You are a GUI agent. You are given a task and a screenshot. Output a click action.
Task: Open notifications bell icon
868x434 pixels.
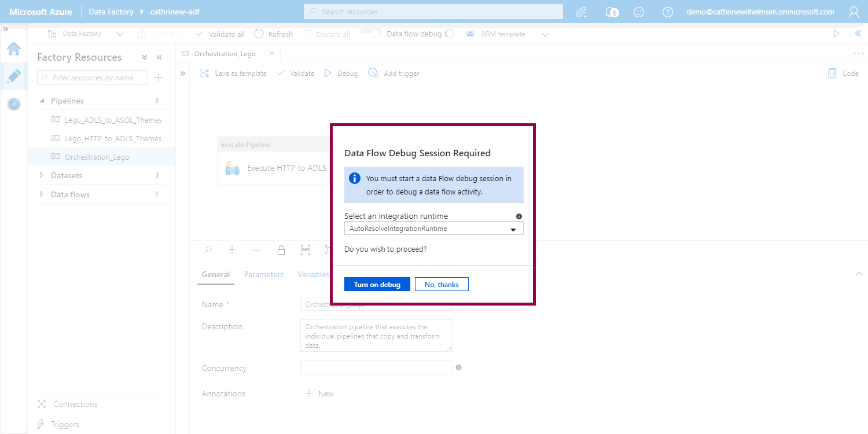click(x=610, y=12)
